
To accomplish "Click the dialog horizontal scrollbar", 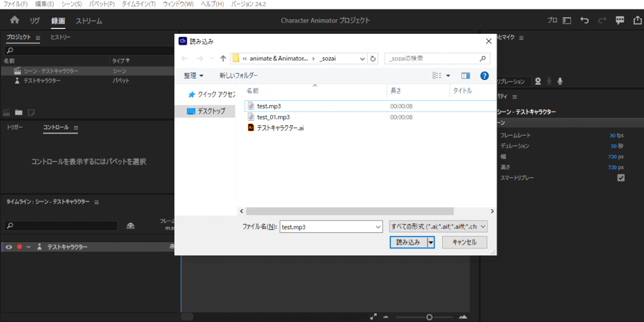I will [x=350, y=211].
